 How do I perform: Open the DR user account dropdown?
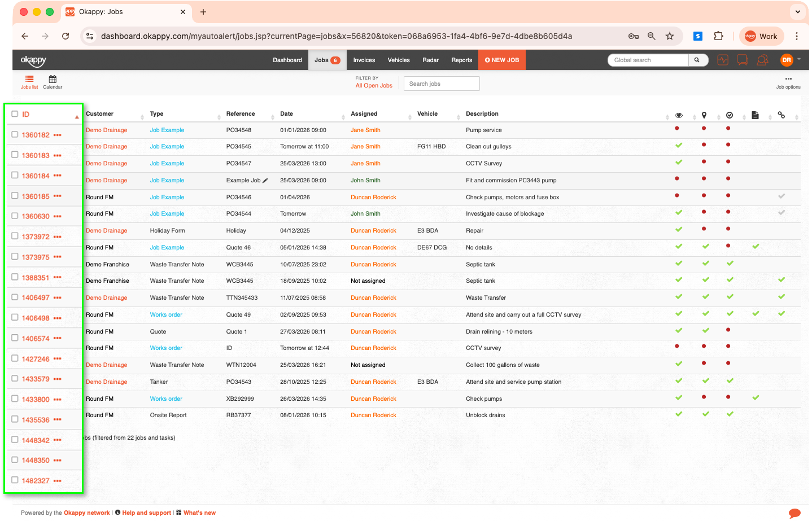click(790, 60)
